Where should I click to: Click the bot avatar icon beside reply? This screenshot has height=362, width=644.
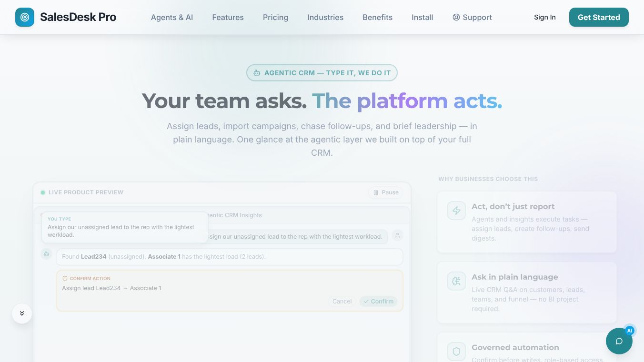click(x=46, y=254)
